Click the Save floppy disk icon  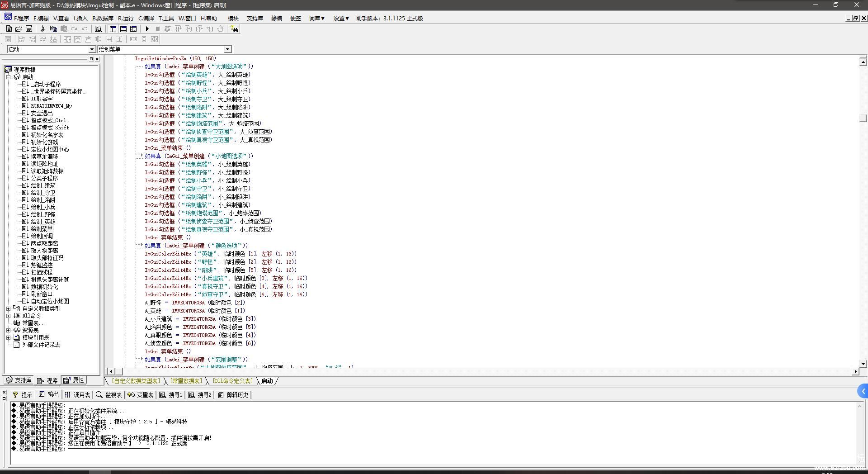point(29,28)
